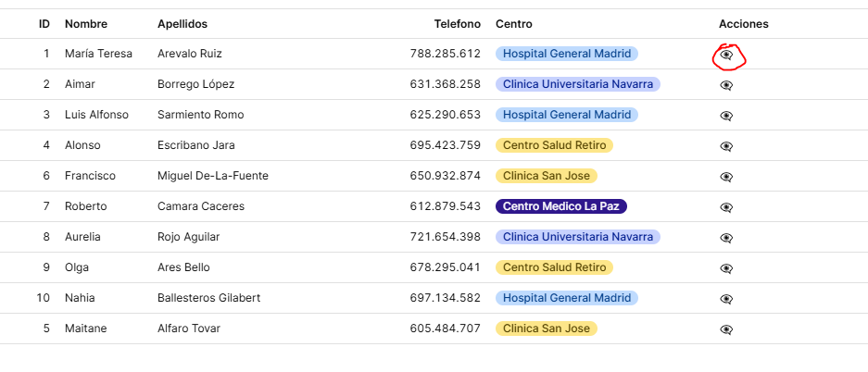Viewport: 868px width, 372px height.
Task: Open Francisco's details via eye icon
Action: tap(727, 177)
